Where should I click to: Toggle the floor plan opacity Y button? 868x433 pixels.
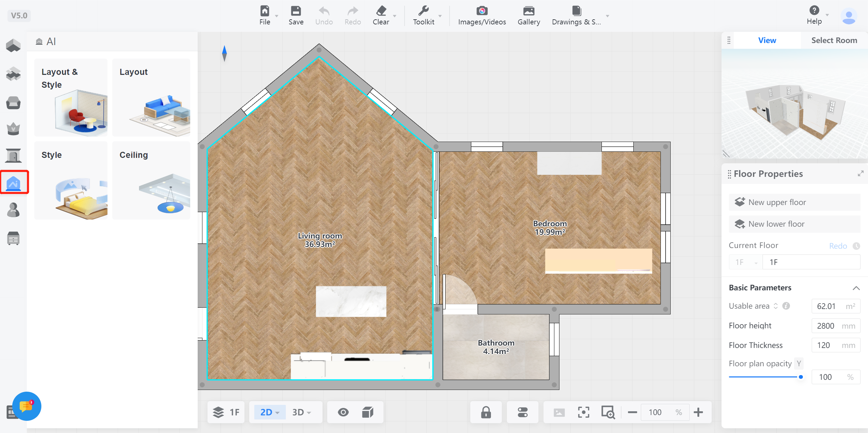799,364
